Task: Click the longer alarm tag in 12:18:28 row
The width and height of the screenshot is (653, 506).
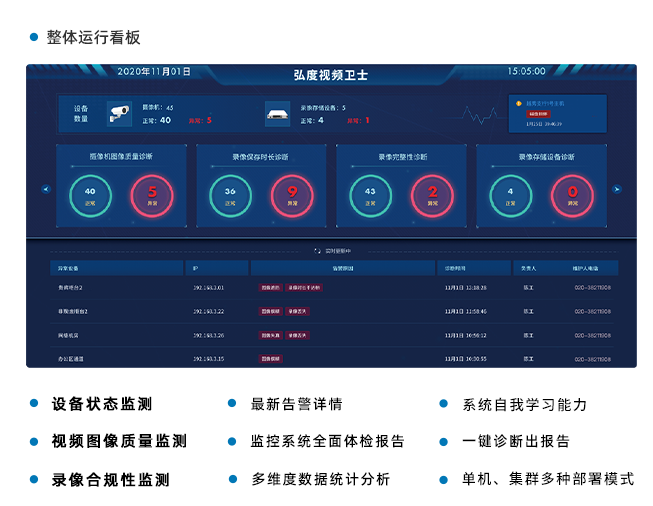Action: coord(304,288)
